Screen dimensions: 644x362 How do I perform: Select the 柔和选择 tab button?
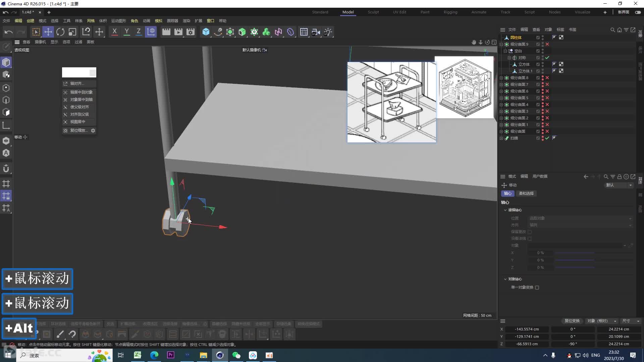(x=526, y=193)
